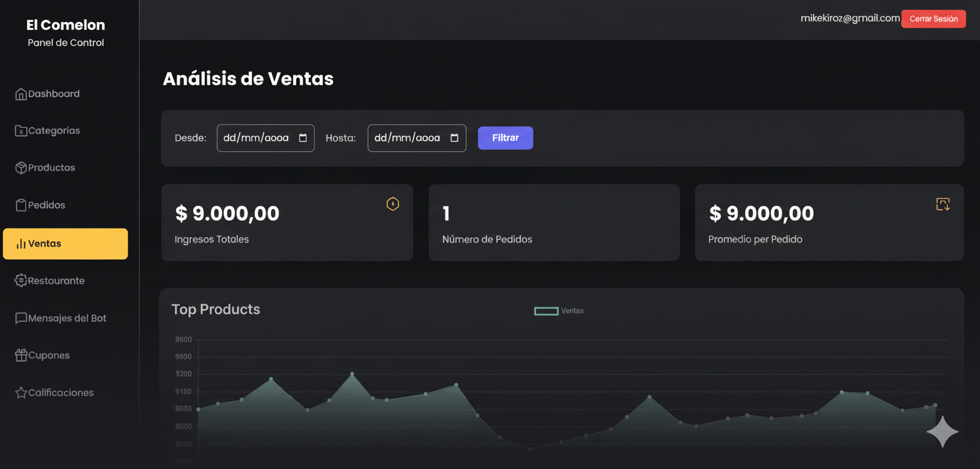This screenshot has height=469, width=980.
Task: Click the Categorias folder icon
Action: [x=21, y=131]
